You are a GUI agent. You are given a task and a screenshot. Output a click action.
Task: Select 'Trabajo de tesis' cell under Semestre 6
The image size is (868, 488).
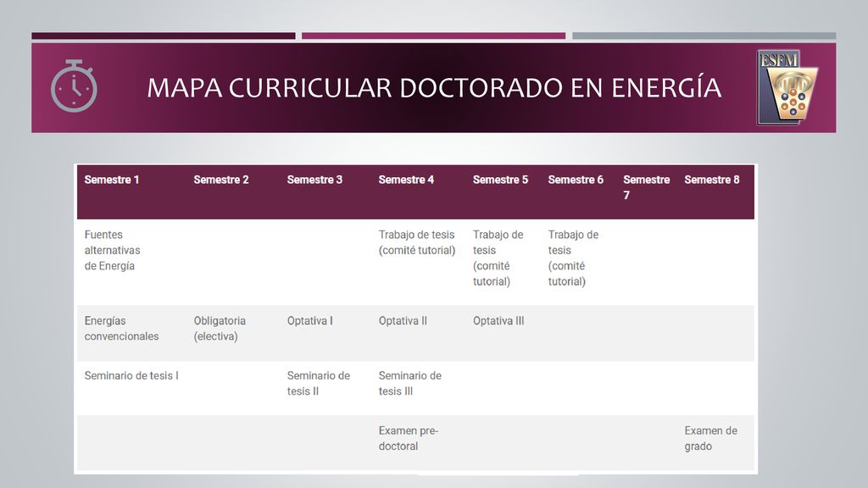point(574,258)
